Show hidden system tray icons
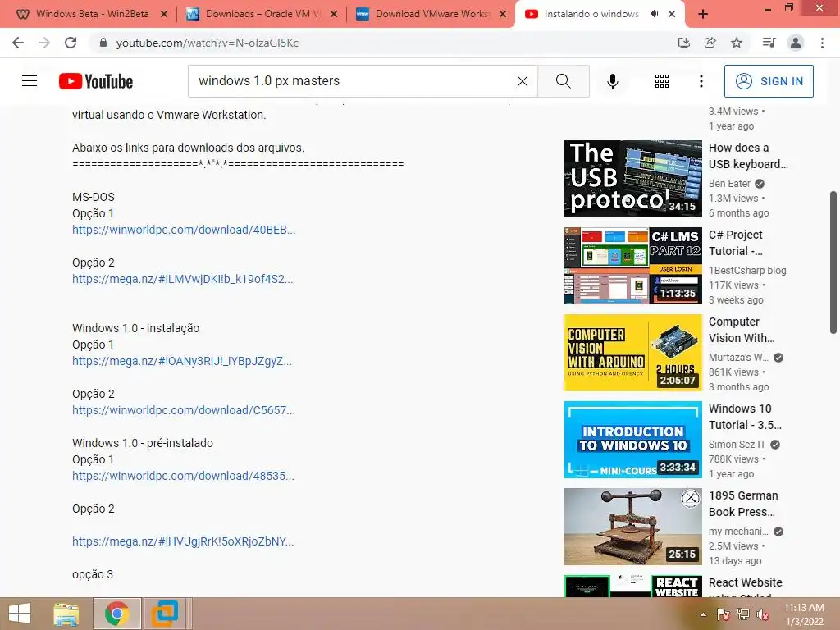The height and width of the screenshot is (630, 840). (x=703, y=614)
